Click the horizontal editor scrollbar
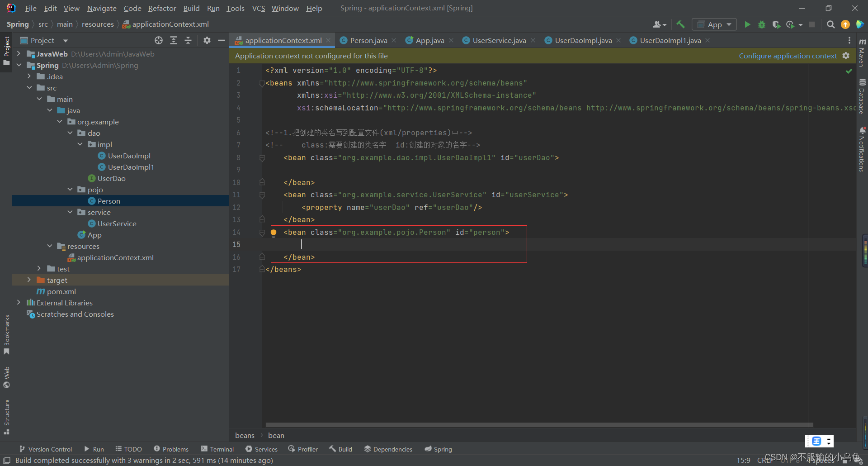868x466 pixels. click(539, 425)
